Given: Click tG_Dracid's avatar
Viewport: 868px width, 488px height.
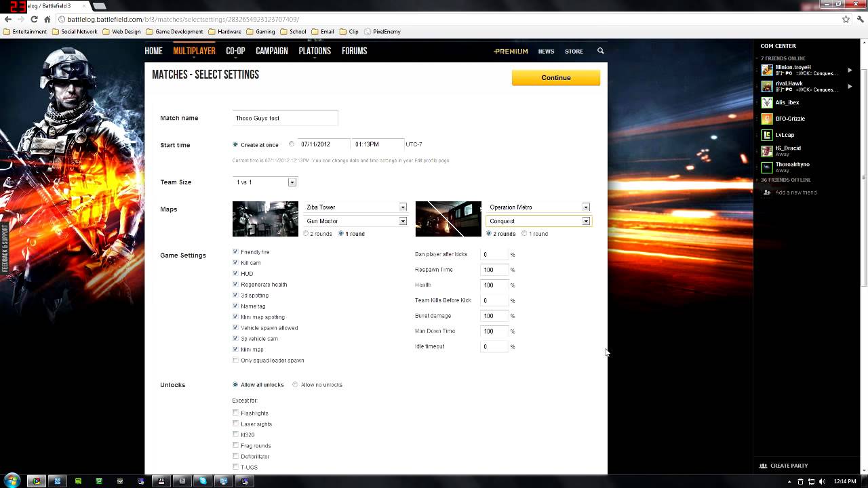Looking at the screenshot, I should tap(767, 150).
